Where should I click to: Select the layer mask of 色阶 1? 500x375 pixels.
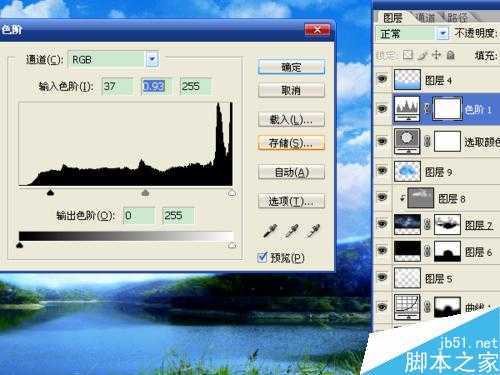pos(447,109)
